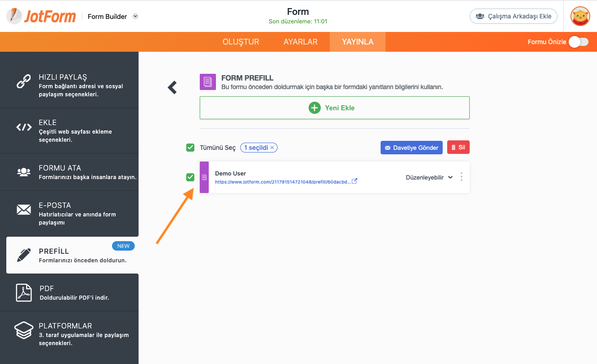Open the Düzenleyebilir permission dropdown
Screen dimensions: 597x364
[x=429, y=177]
